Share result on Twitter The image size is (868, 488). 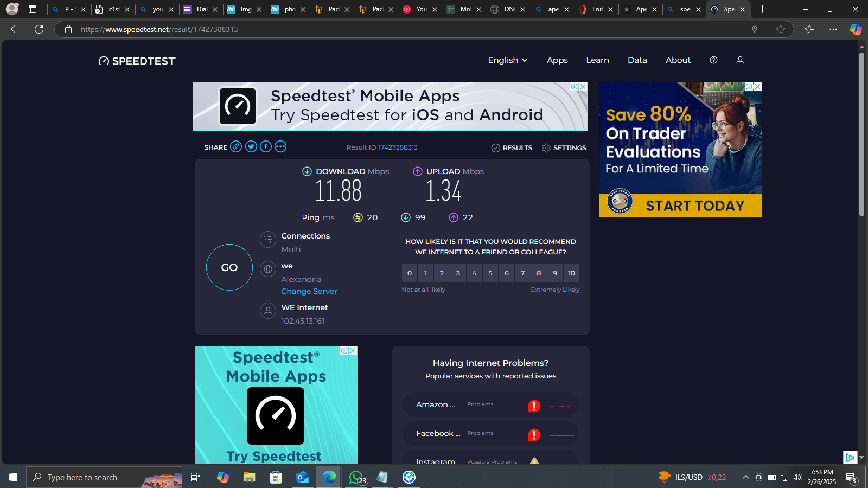tap(251, 146)
